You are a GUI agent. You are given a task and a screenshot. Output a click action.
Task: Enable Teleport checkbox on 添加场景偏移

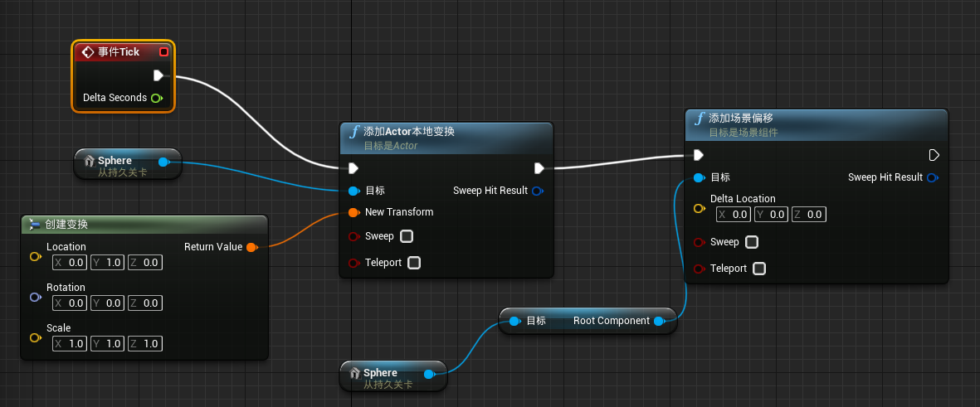pos(759,269)
